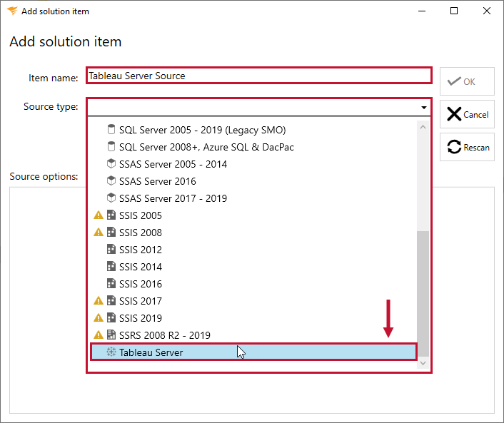Minimize the Add solution item window

click(x=422, y=11)
